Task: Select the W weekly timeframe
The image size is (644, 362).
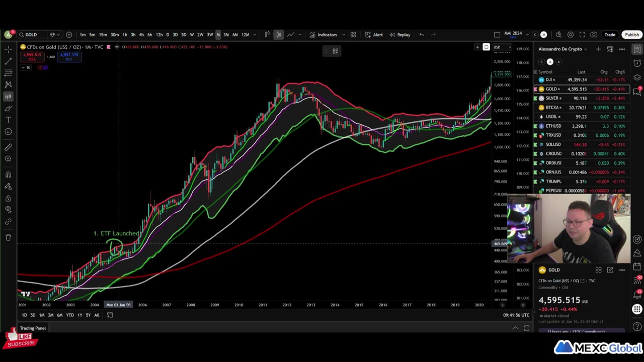Action: click(x=192, y=35)
